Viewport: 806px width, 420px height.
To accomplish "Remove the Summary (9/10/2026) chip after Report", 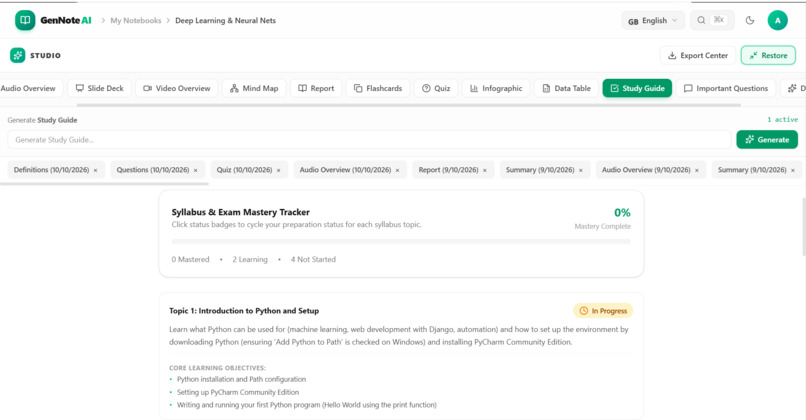I will click(x=581, y=170).
